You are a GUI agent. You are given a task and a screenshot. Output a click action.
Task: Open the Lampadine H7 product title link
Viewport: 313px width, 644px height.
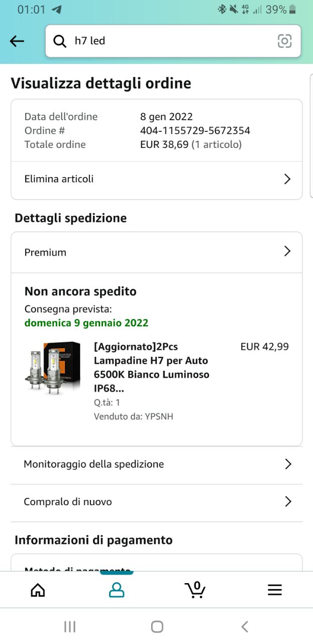(x=152, y=368)
